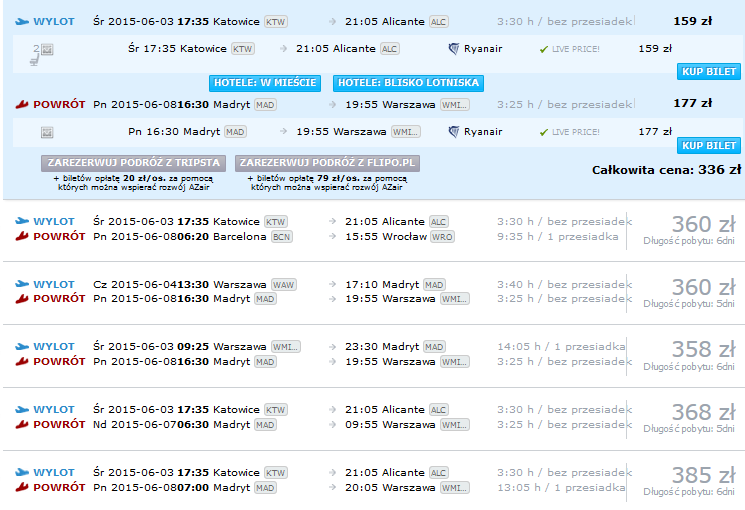The width and height of the screenshot is (745, 510).
Task: Click the Ryanair logo on Katowice–Alicante flight
Action: click(454, 48)
